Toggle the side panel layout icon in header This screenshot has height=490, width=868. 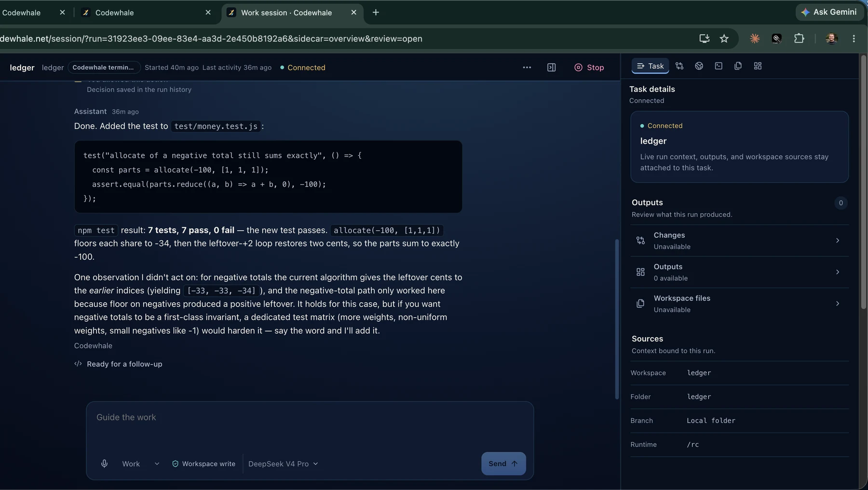pyautogui.click(x=551, y=68)
